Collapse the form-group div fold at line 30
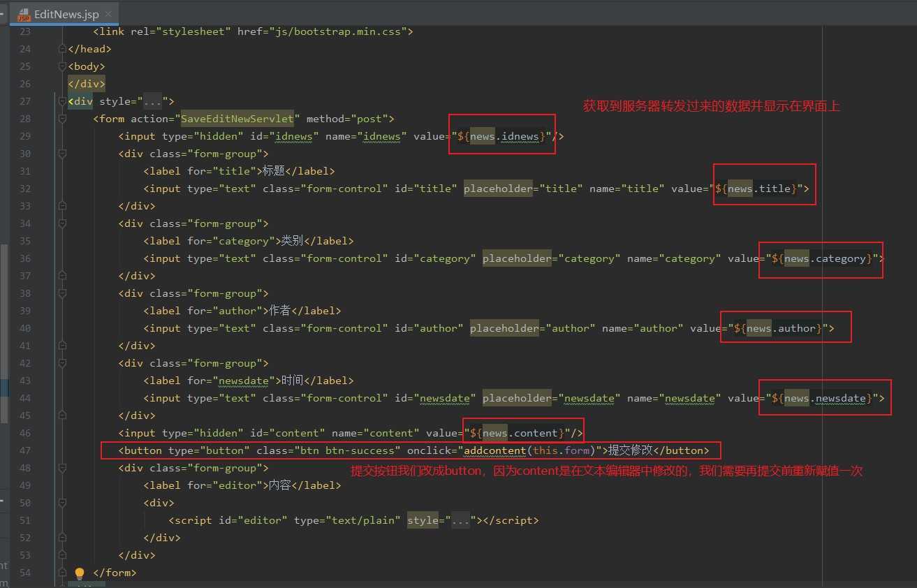 tap(62, 154)
